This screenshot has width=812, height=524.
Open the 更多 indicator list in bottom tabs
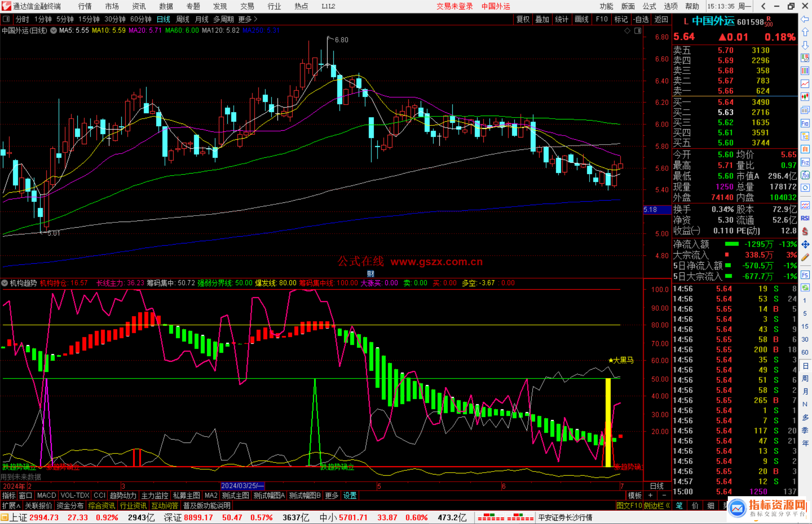tap(332, 495)
